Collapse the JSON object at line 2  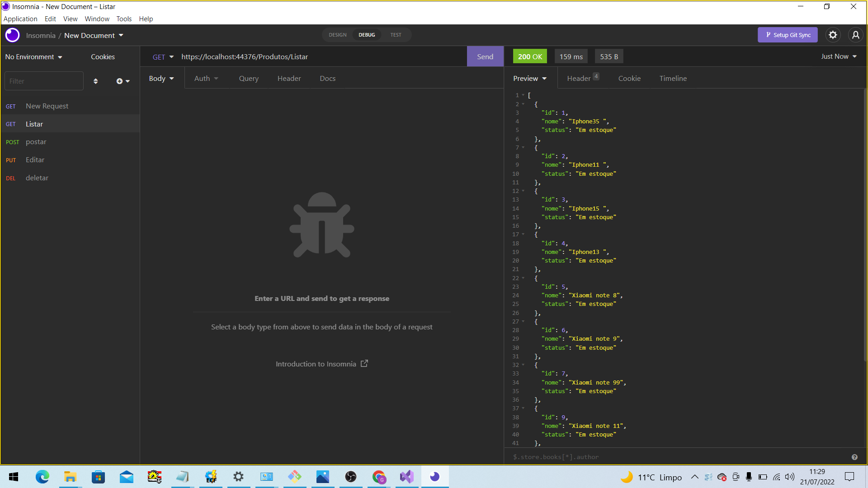(x=523, y=104)
